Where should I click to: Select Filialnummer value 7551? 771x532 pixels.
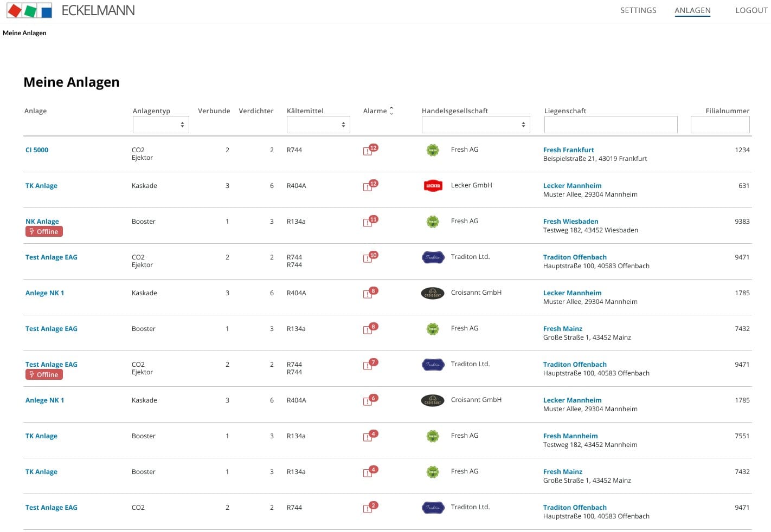(x=742, y=436)
